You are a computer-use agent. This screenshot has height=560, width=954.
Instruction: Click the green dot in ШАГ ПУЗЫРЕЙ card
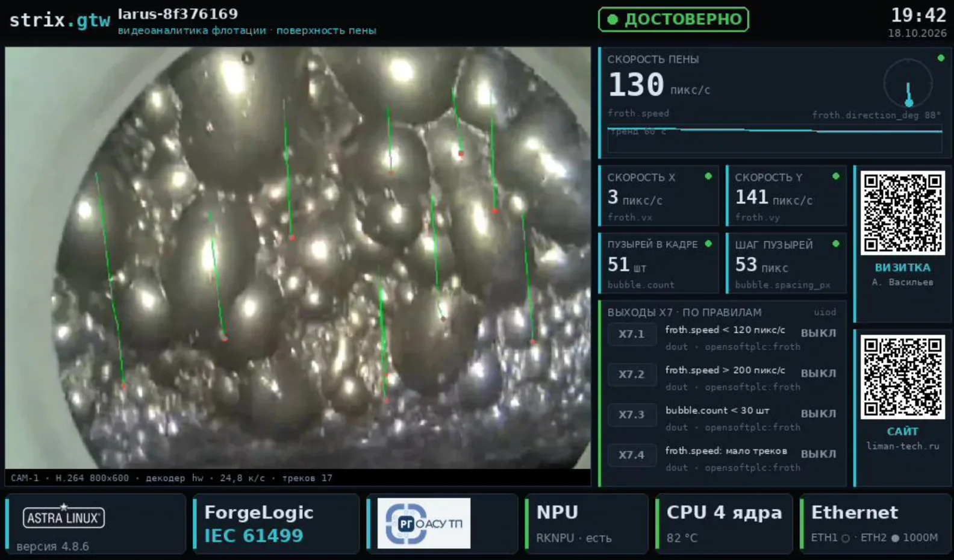836,244
